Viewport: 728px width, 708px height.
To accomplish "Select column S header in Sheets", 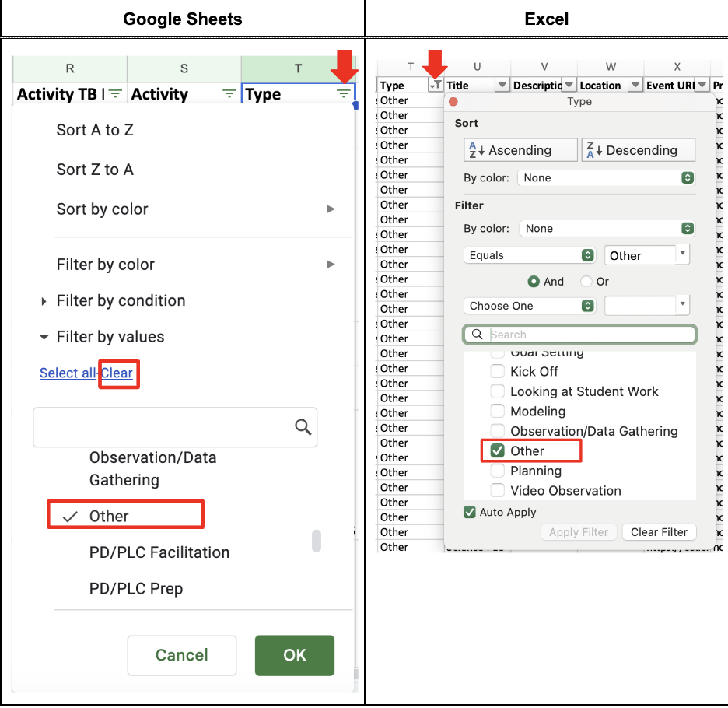I will pos(184,68).
